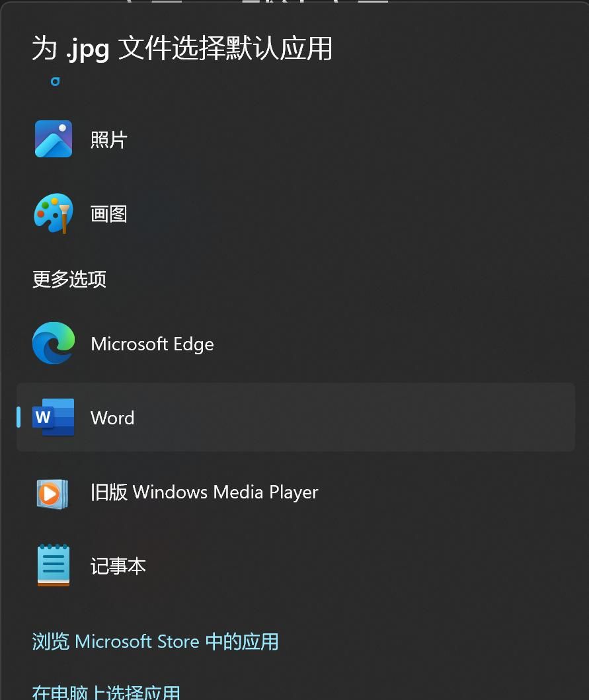Screen dimensions: 589x700
Task: Select the Word text label
Action: [x=112, y=418]
